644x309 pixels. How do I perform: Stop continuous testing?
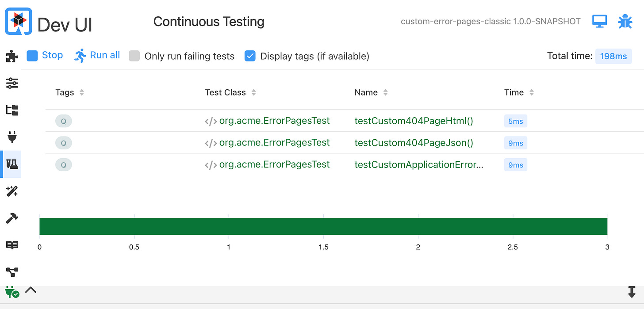click(45, 56)
